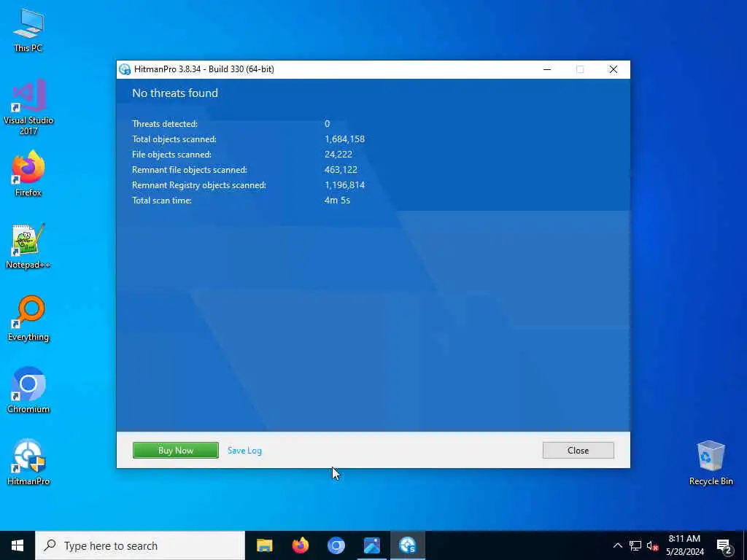Click the 'Remnant file objects scanned:' label
This screenshot has width=747, height=560.
pos(190,169)
